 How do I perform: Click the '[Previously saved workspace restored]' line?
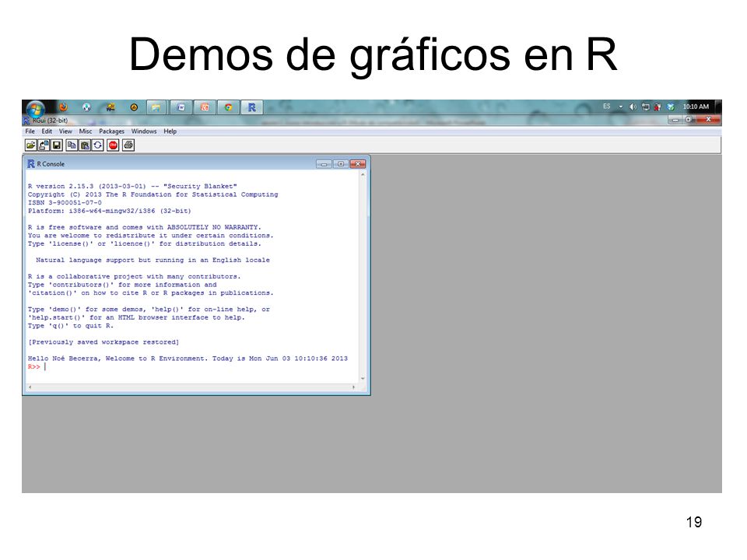103,342
